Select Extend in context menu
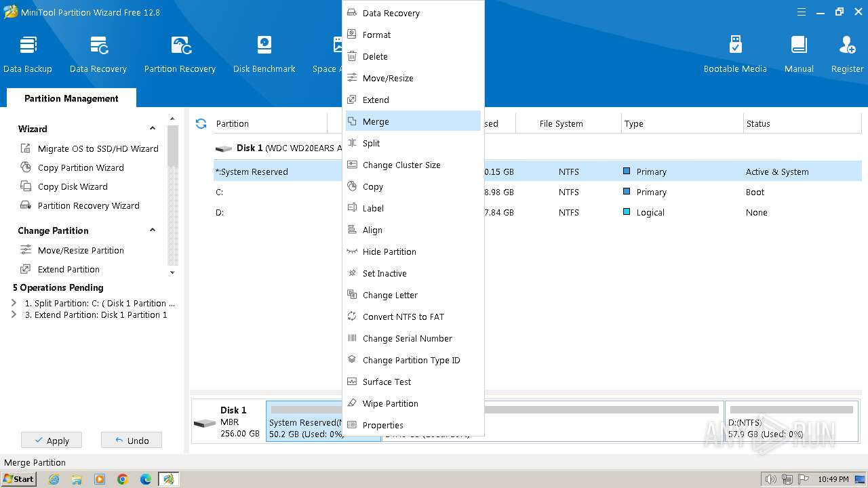868x488 pixels. coord(413,100)
